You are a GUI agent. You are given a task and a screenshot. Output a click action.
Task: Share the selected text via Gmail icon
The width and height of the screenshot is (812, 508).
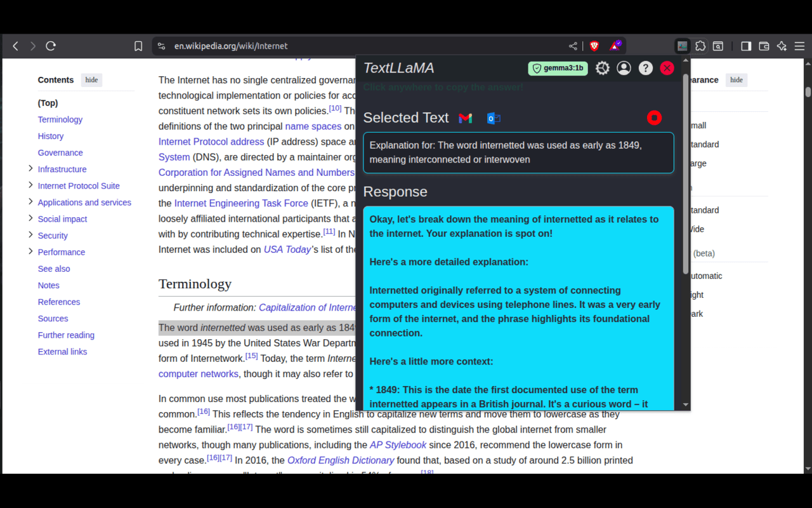tap(466, 118)
